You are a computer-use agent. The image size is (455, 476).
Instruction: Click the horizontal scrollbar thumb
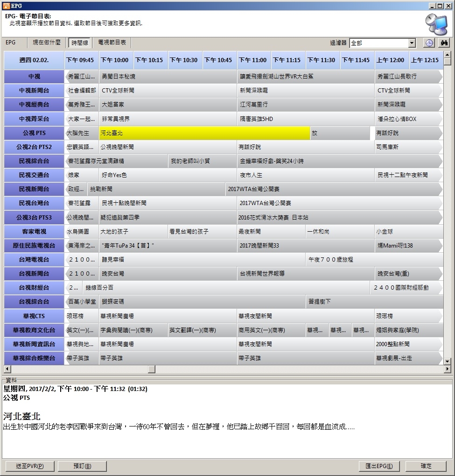click(x=152, y=369)
